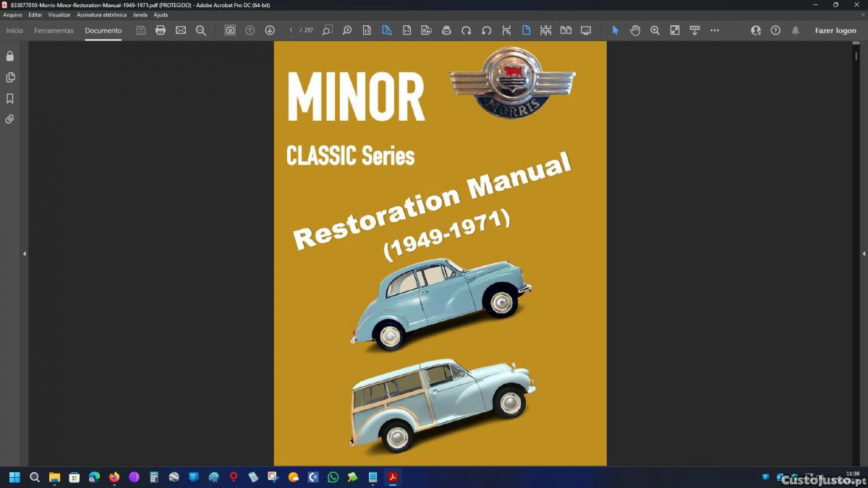Switch to the Ferramentas tab
868x488 pixels.
54,30
